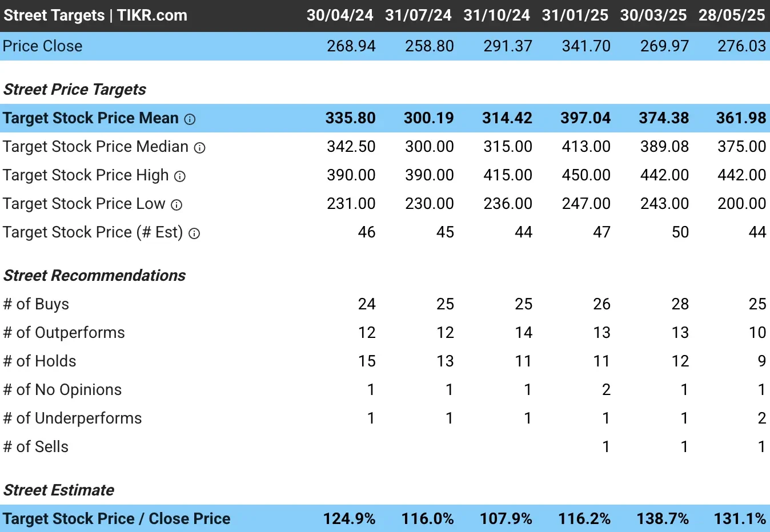Click Target Stock Price High value 415.00
This screenshot has width=770, height=532.
click(508, 175)
